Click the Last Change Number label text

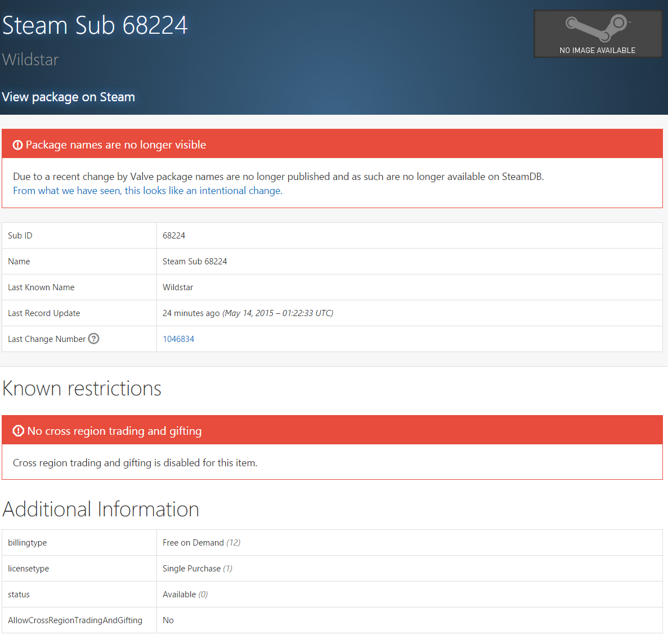(47, 339)
